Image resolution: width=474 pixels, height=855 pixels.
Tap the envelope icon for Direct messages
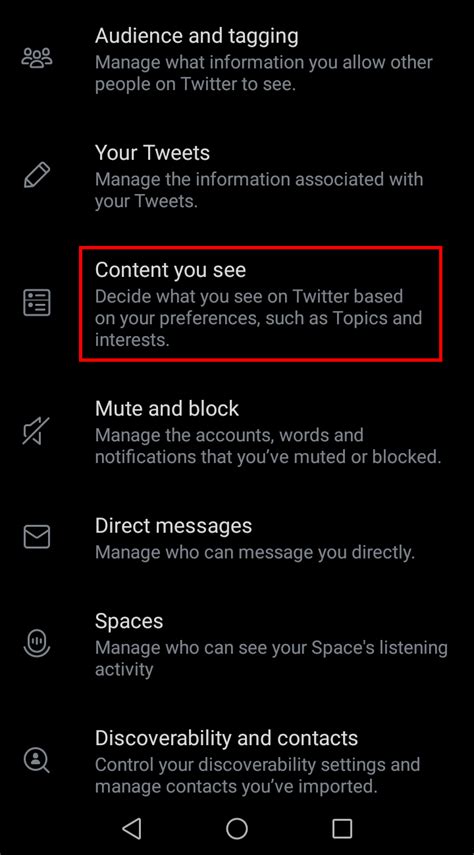[37, 537]
